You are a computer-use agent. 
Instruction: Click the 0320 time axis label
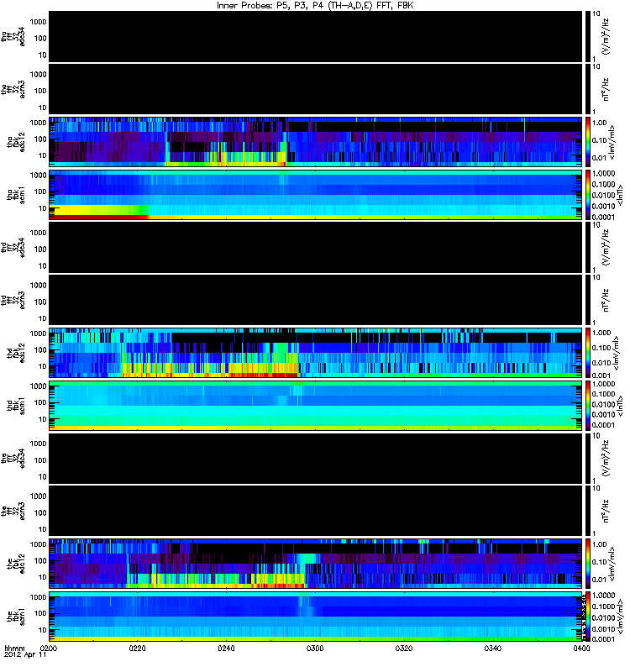point(404,648)
